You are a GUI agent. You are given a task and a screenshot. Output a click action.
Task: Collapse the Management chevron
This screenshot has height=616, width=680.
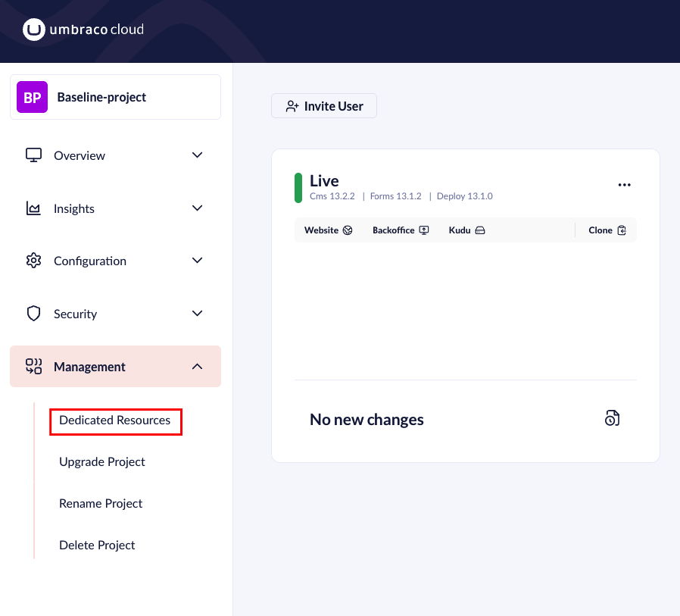[x=198, y=367]
